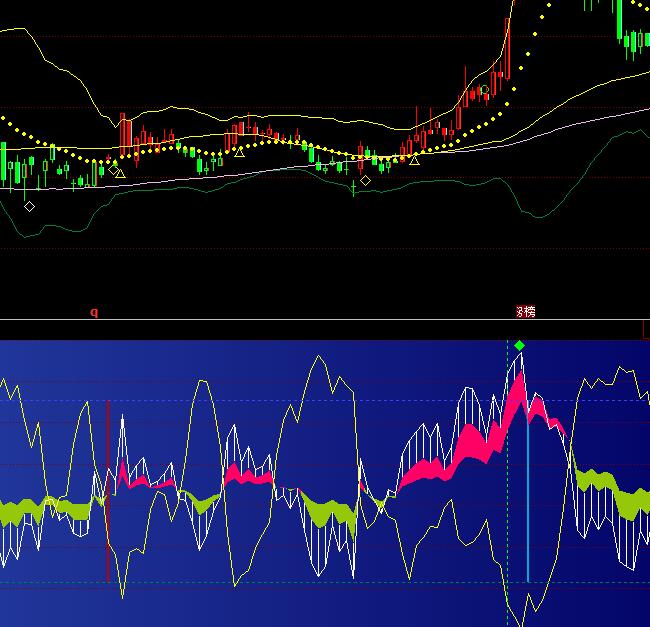
Task: Click the green doji candle near middle diamond
Action: [353, 187]
